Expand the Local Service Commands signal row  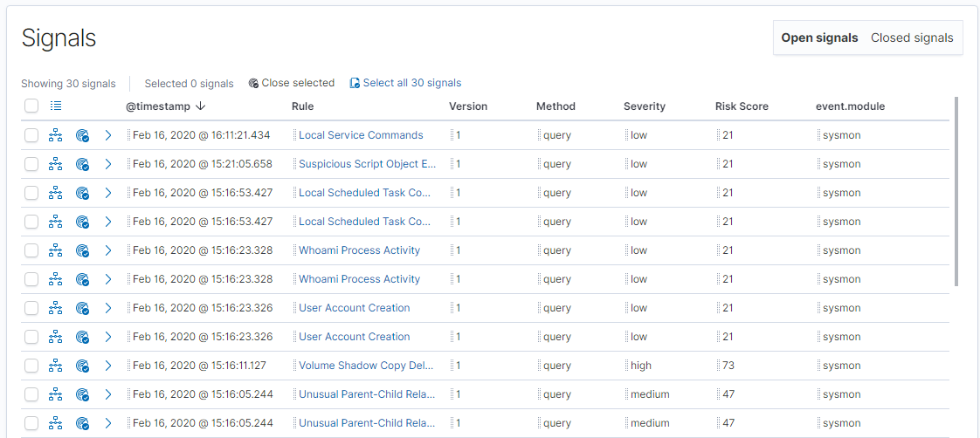click(x=108, y=134)
